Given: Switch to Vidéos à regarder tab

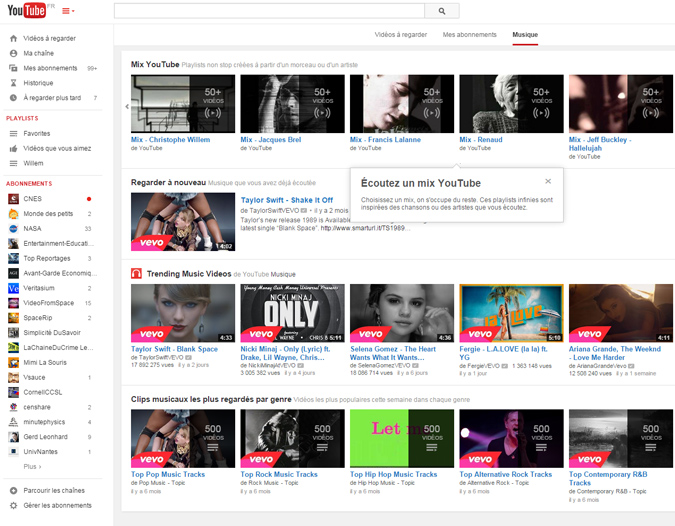Looking at the screenshot, I should coord(400,34).
